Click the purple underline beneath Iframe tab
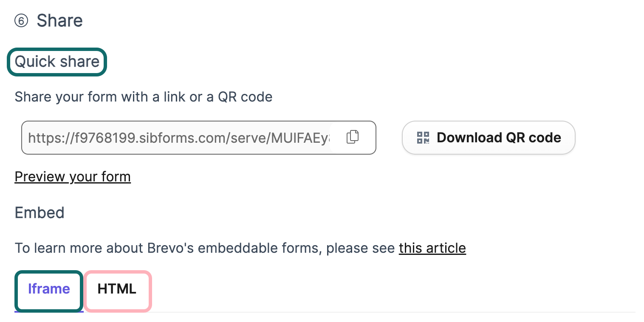644x322 pixels. coord(49,312)
